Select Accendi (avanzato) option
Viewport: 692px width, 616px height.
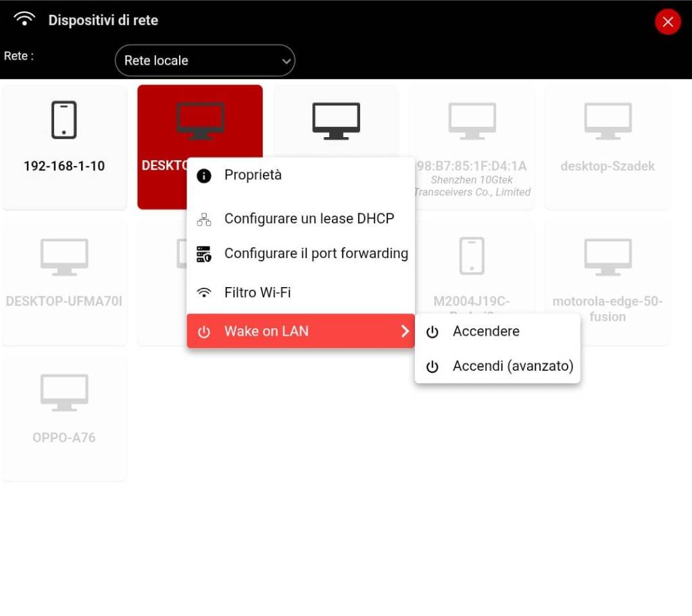tap(512, 366)
